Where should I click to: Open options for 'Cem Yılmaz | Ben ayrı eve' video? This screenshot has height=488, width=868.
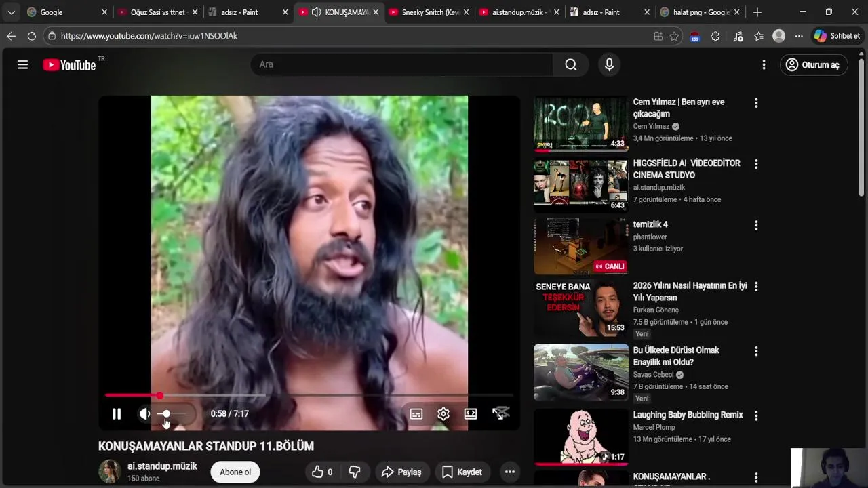pos(756,103)
